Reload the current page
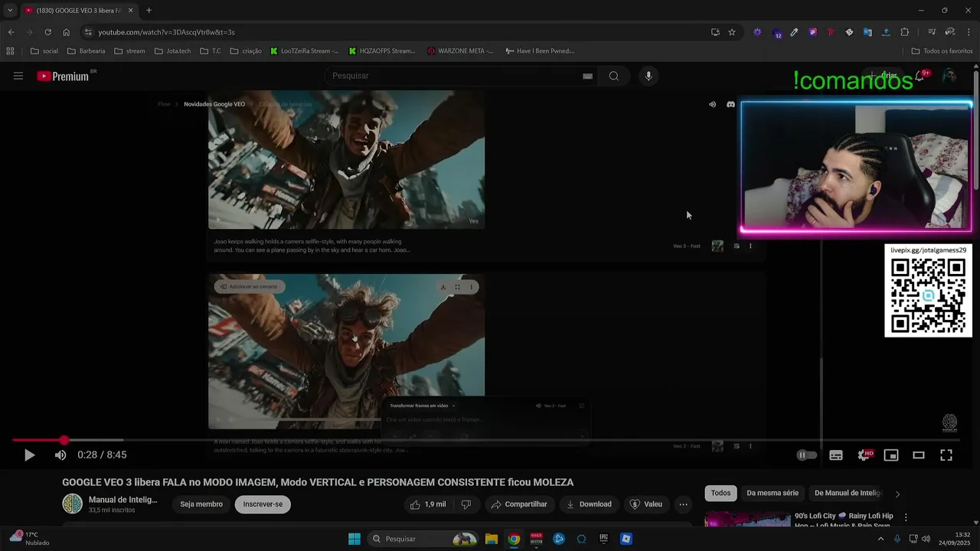Viewport: 980px width, 551px height. click(x=47, y=32)
